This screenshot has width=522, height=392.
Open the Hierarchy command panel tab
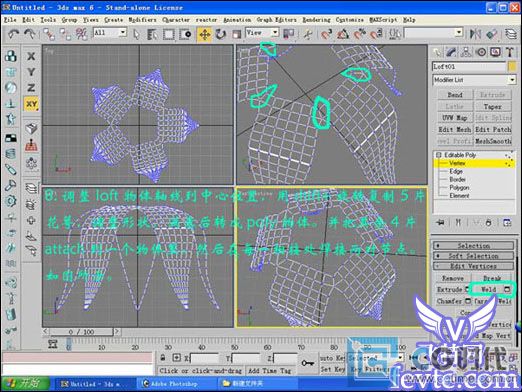pyautogui.click(x=466, y=52)
